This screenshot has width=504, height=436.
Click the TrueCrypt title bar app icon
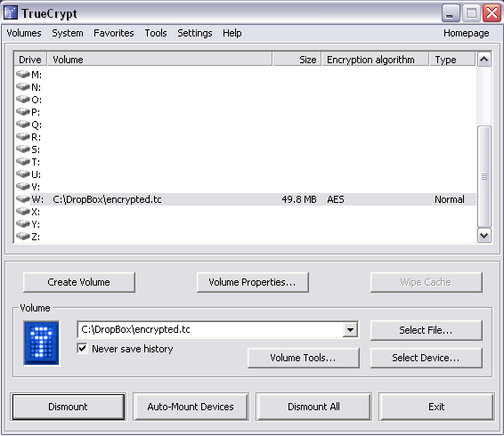11,12
